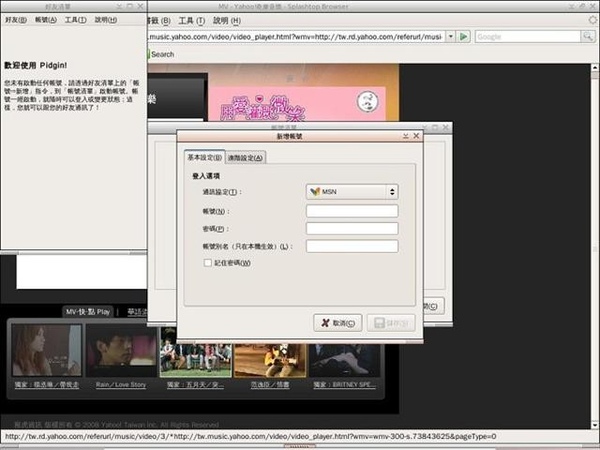
Task: Select the long-haired woman video thumbnail
Action: tap(46, 350)
